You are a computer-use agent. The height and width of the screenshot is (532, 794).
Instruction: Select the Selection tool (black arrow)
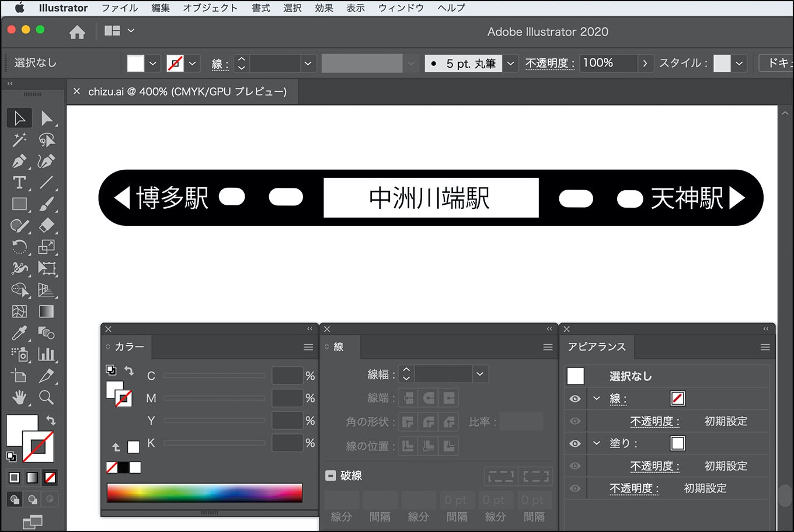tap(20, 118)
